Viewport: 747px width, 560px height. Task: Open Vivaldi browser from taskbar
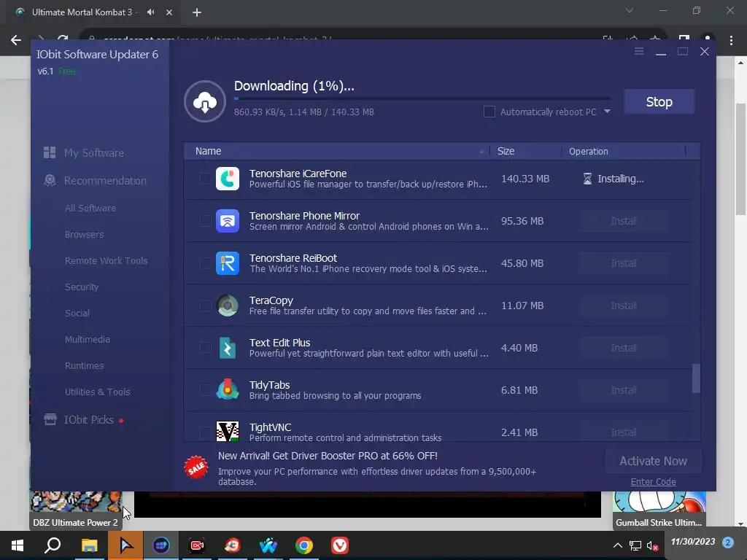340,545
